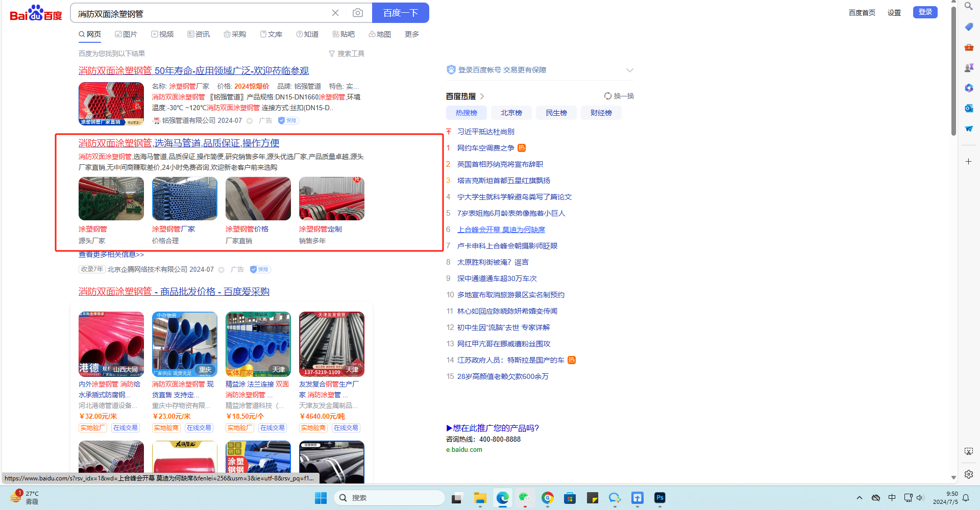Open 百度爱采购 商品批发价格 result title

click(x=174, y=292)
